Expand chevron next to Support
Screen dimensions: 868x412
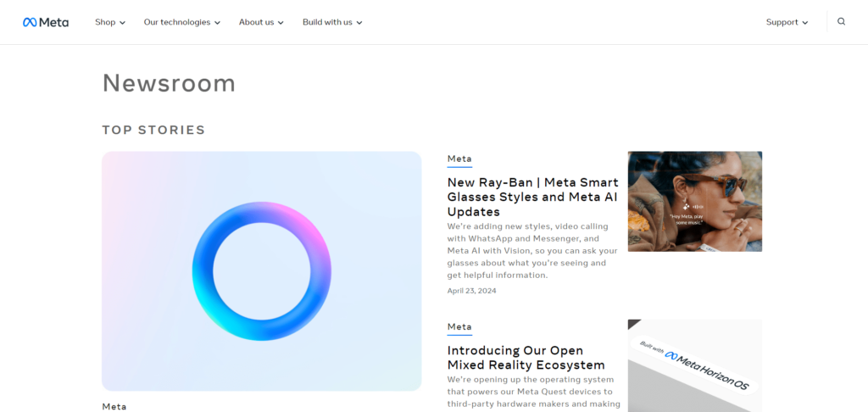(x=805, y=23)
